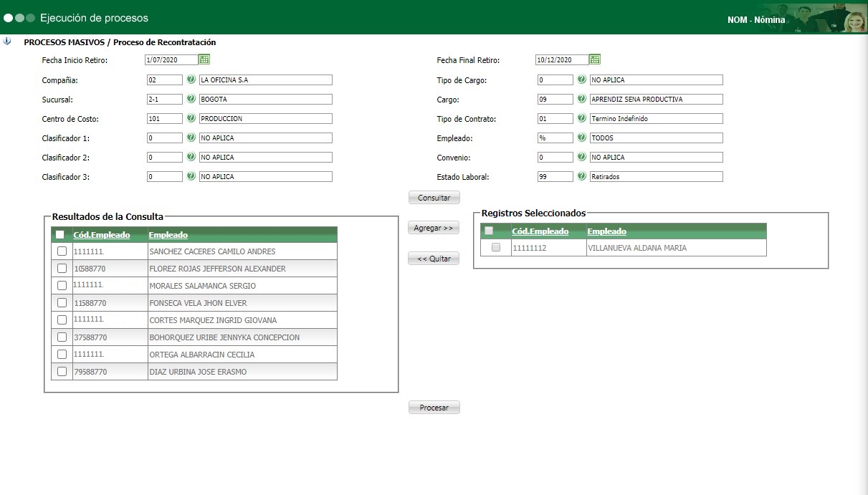This screenshot has width=868, height=495.
Task: Click the BOGOTA description field
Action: [x=266, y=99]
